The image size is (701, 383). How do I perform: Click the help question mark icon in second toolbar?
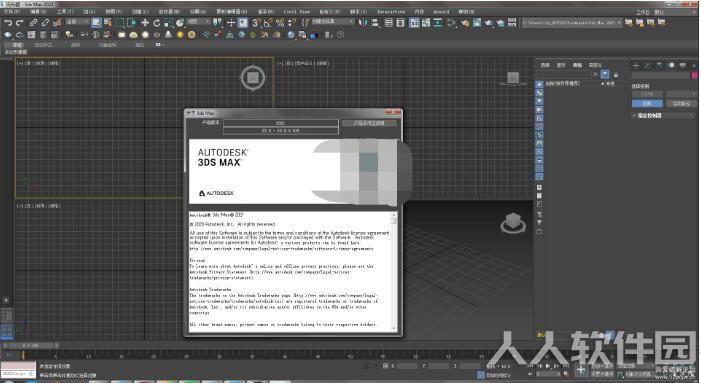(x=341, y=34)
